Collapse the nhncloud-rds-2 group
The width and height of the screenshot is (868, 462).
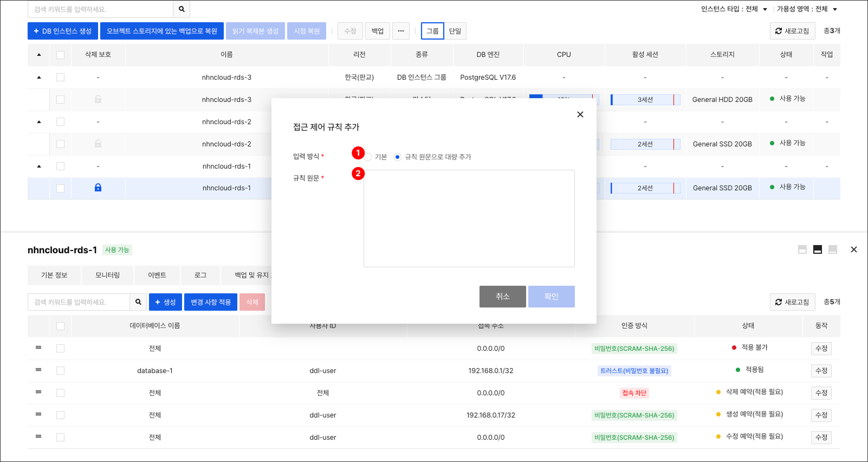[x=39, y=122]
